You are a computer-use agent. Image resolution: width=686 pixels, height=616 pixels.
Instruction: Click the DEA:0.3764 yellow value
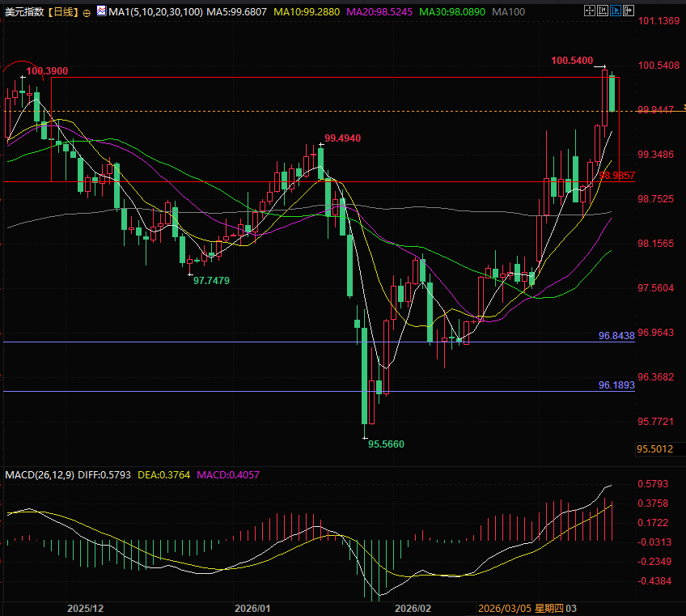coord(163,475)
